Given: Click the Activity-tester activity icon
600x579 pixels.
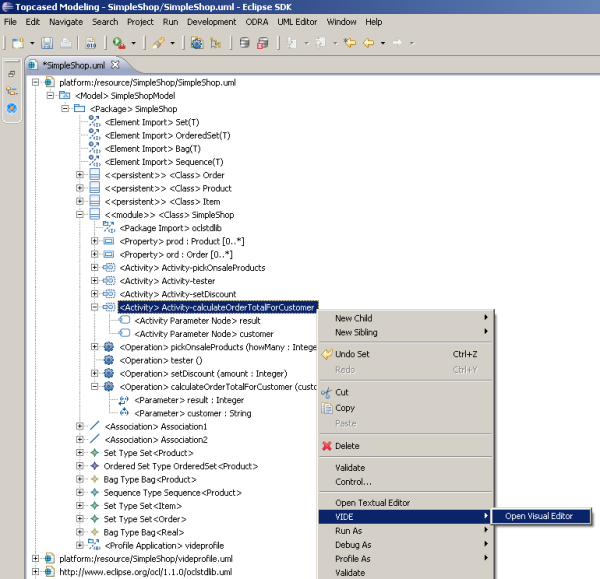Looking at the screenshot, I should (109, 281).
